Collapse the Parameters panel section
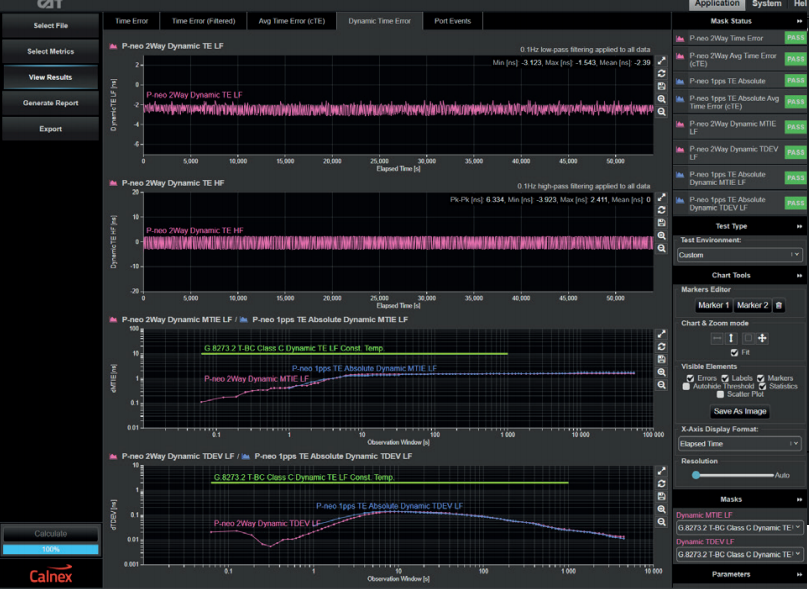 (799, 574)
